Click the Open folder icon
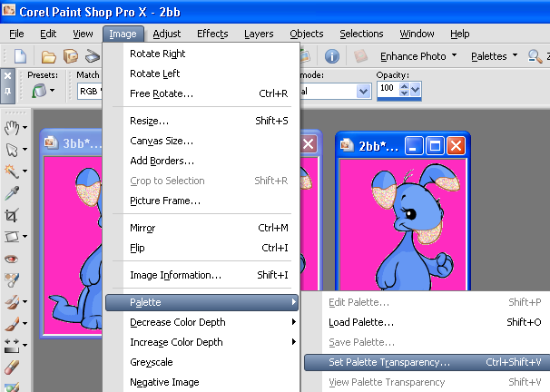The height and width of the screenshot is (392, 550). point(48,57)
